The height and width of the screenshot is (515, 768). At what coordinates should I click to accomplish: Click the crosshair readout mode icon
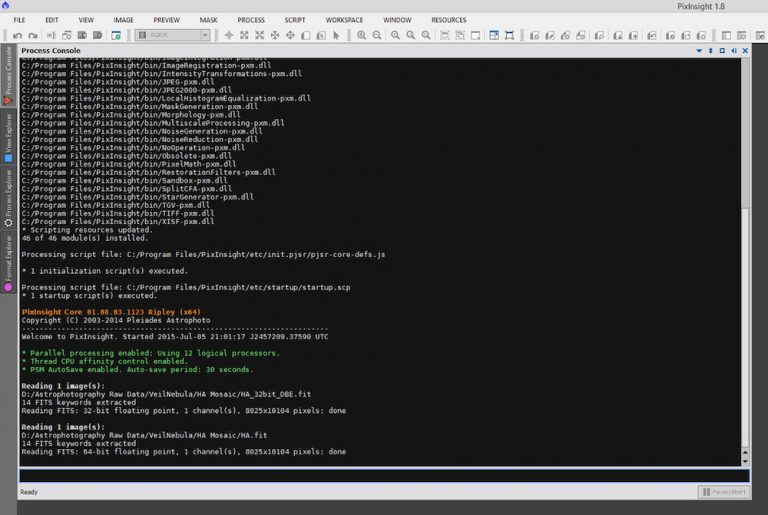click(x=229, y=35)
